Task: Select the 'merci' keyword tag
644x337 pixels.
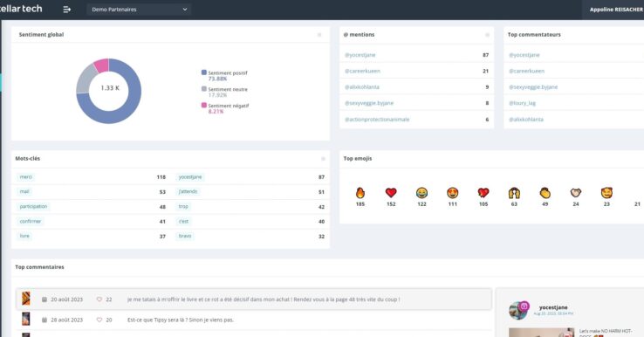Action: point(25,176)
